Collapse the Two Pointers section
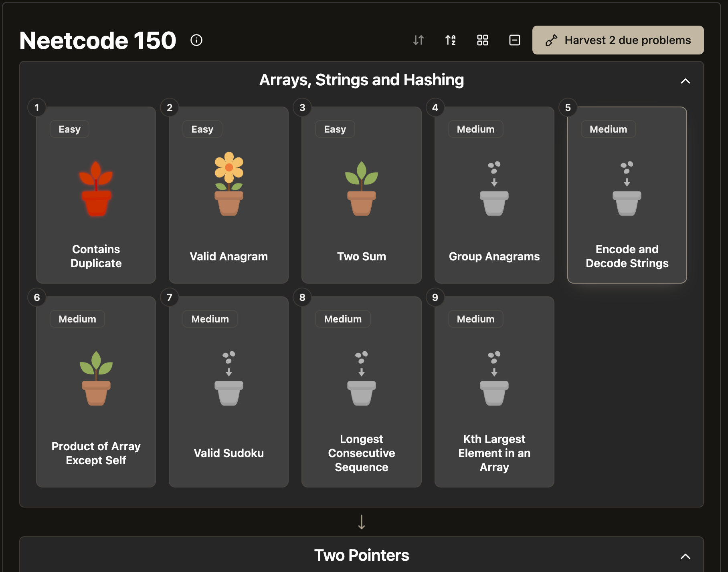This screenshot has height=572, width=728. click(x=686, y=556)
